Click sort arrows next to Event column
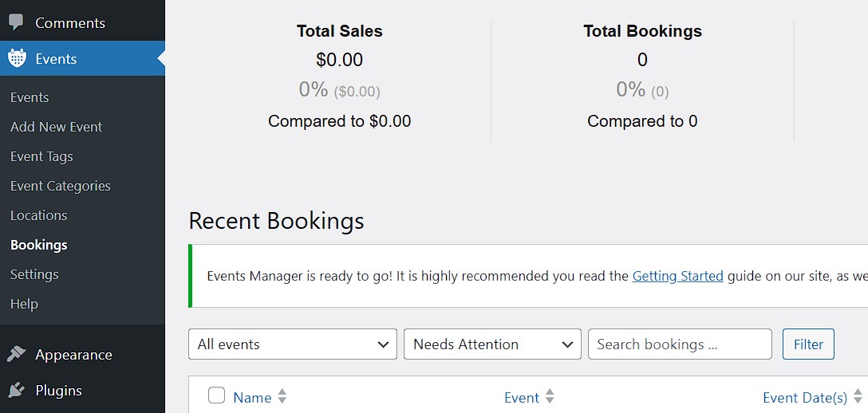Viewport: 868px width, 413px height. 550,397
